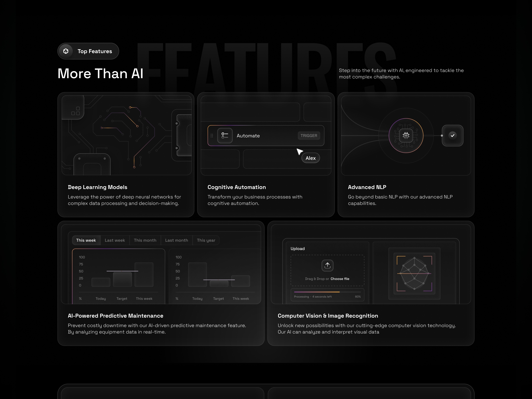Toggle the TRIGGER button in Cognitive Automation
532x399 pixels.
coord(309,135)
